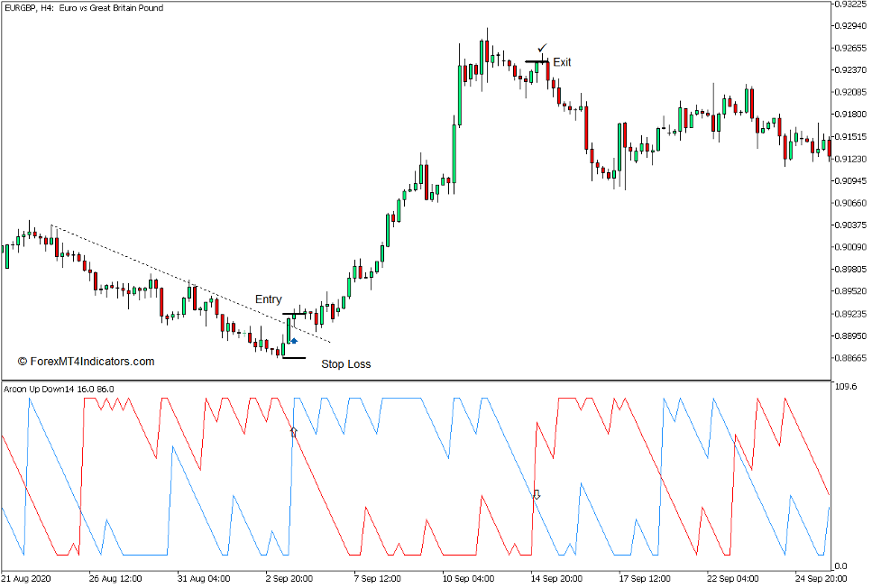The image size is (881, 588).
Task: Expand the EURGBP H4 chart title
Action: (83, 8)
